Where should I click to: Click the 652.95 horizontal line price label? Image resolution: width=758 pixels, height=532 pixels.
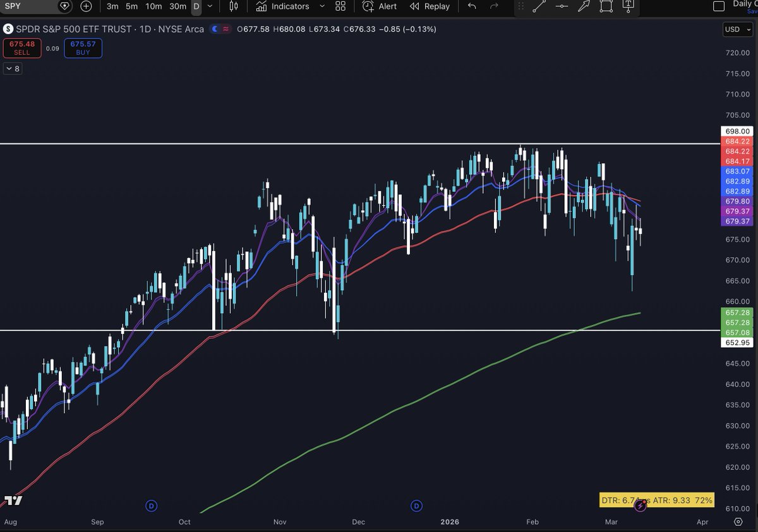(x=736, y=343)
